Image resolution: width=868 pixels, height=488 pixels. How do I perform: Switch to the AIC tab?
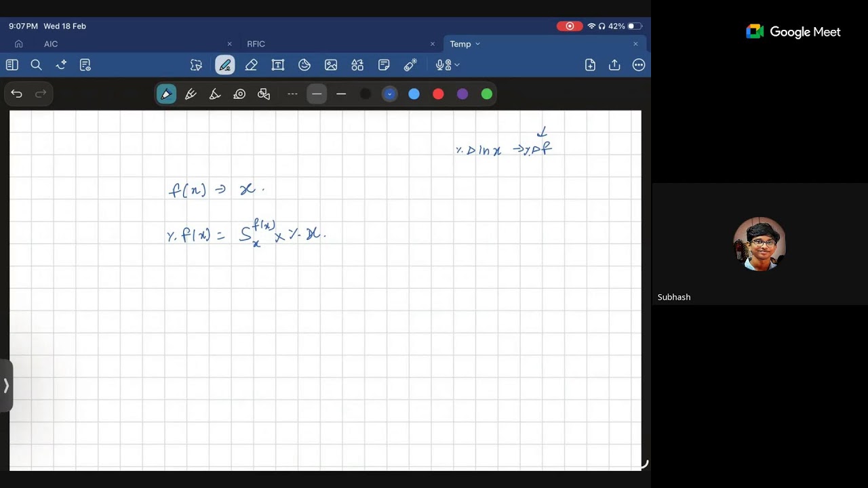pyautogui.click(x=51, y=44)
